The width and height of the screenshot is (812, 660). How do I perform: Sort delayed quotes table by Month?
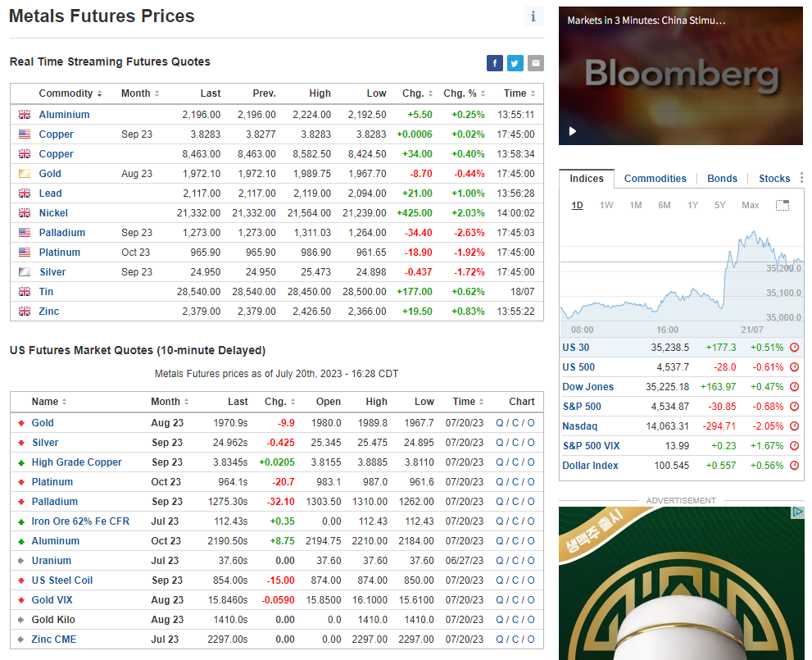click(x=170, y=402)
